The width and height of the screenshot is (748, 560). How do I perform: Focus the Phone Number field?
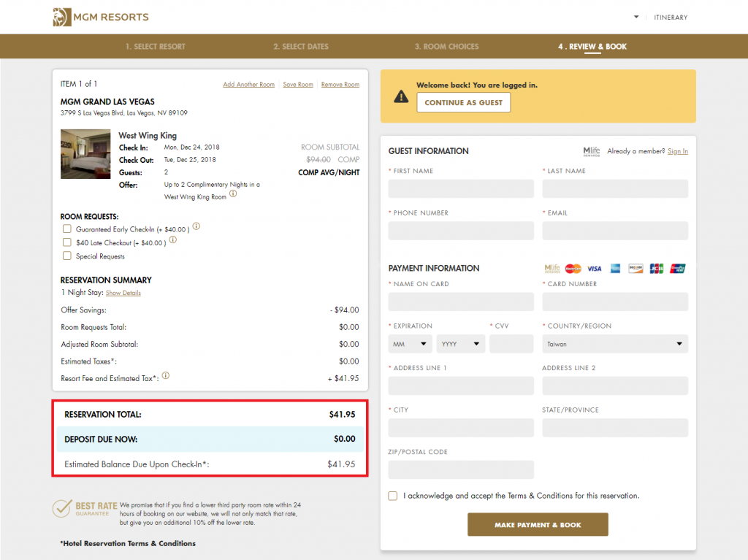click(x=461, y=231)
